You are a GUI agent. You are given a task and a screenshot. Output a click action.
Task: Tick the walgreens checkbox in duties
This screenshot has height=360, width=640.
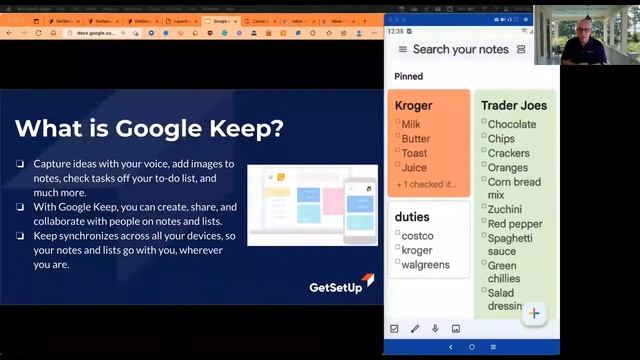pos(398,261)
